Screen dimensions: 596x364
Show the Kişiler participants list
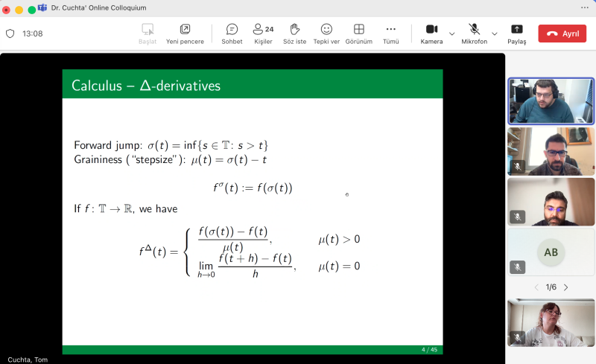tap(263, 33)
